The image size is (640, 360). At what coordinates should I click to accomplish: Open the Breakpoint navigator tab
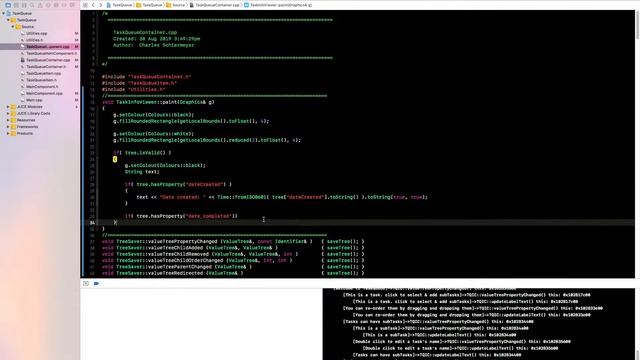pos(64,5)
